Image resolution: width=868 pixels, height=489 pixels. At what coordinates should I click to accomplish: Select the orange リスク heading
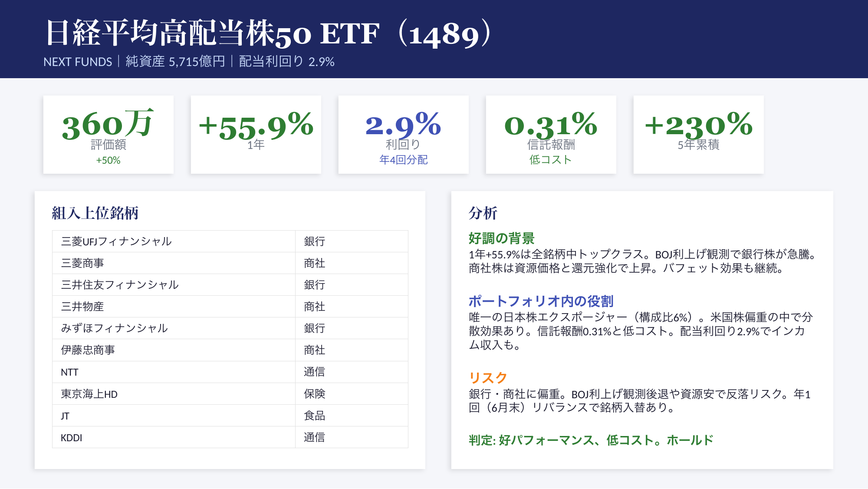[488, 378]
